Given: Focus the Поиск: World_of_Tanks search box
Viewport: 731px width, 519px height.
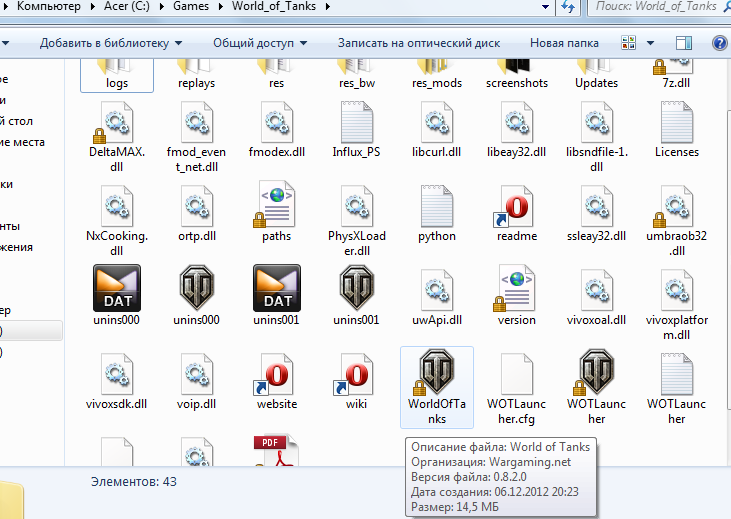Looking at the screenshot, I should 658,7.
